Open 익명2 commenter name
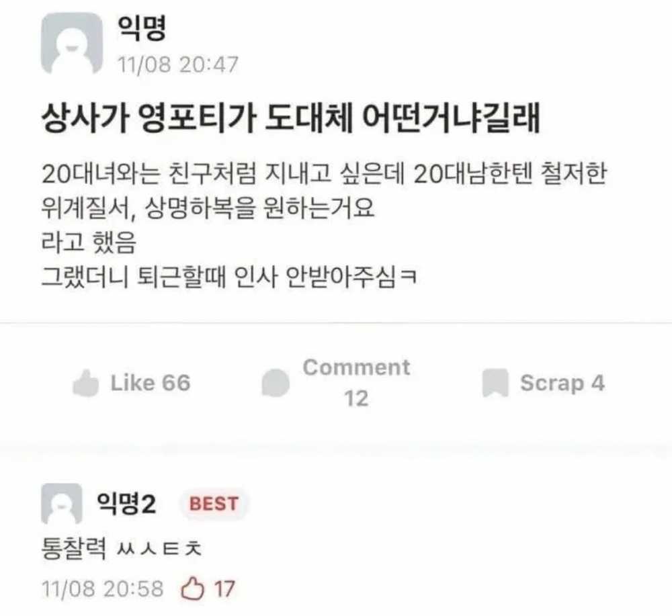Screen dimensions: 672x616 point(126,504)
